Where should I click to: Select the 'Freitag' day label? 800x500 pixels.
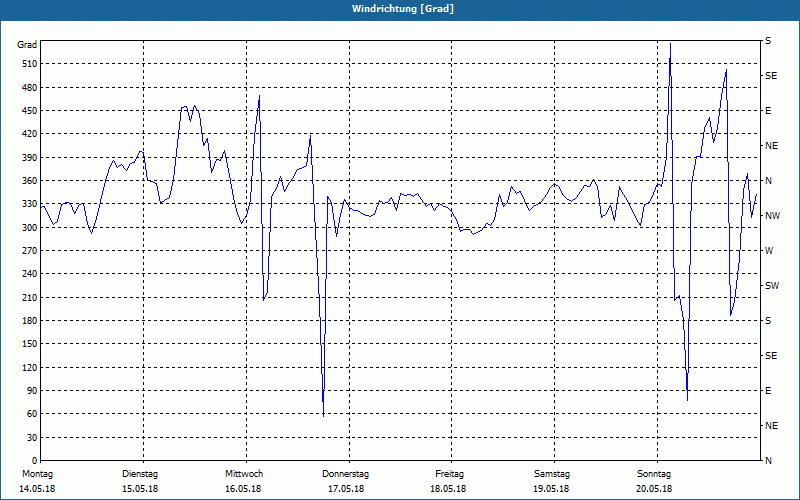tap(449, 474)
